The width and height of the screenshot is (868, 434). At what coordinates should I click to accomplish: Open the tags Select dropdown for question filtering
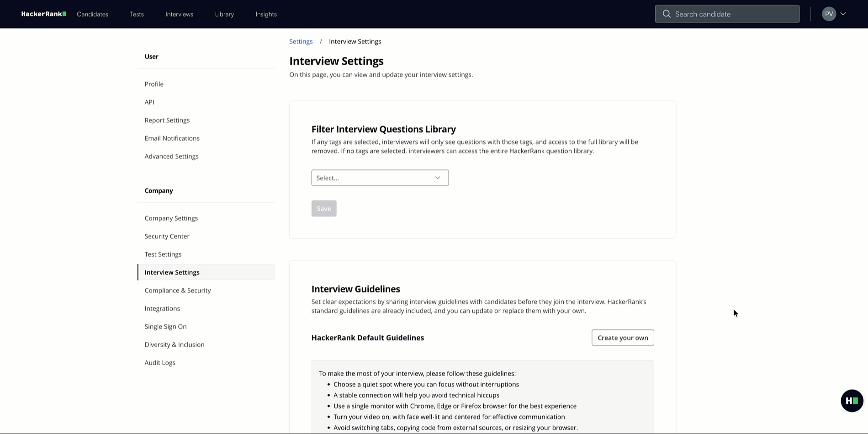click(380, 178)
